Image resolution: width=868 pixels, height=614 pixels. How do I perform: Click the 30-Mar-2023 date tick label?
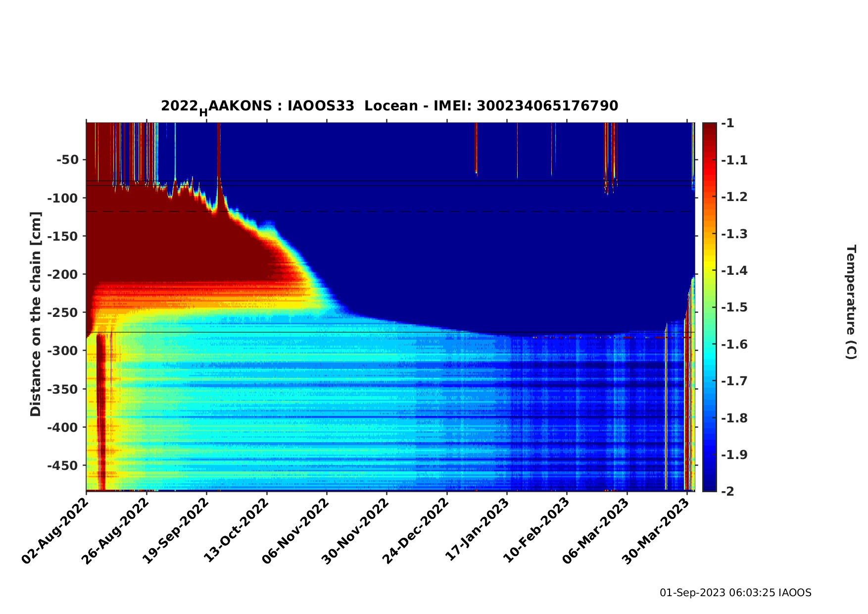657,530
